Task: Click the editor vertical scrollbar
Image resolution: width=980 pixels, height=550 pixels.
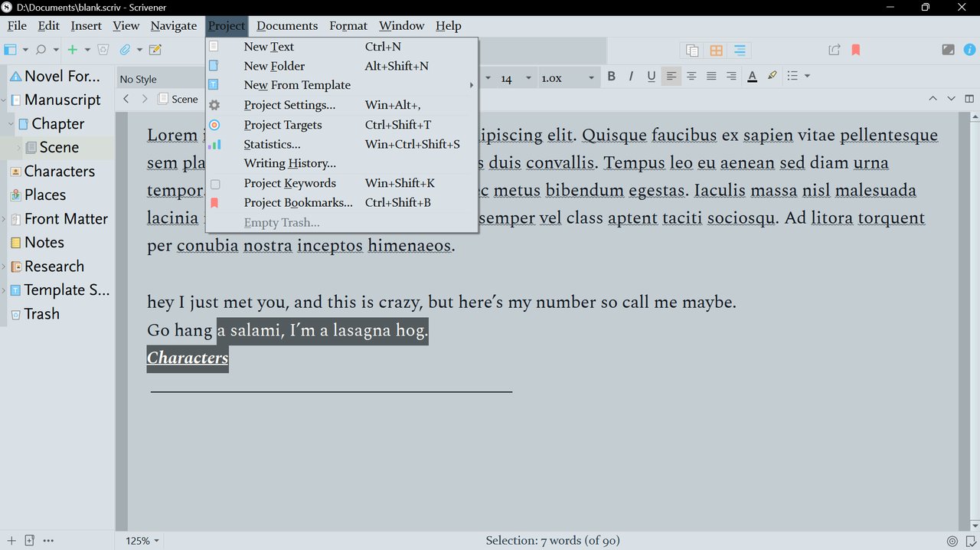Action: (975, 322)
